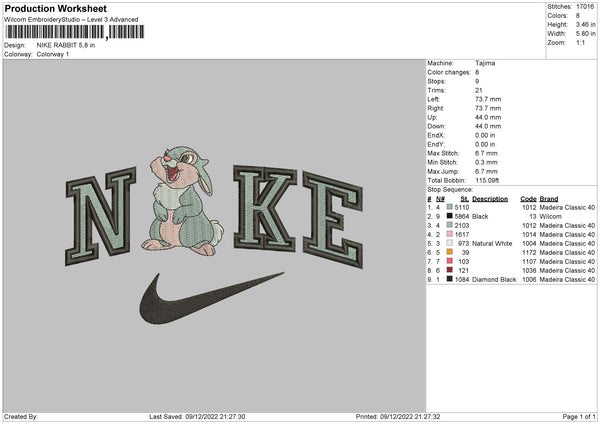
Task: Click the Code column header
Action: pos(528,199)
